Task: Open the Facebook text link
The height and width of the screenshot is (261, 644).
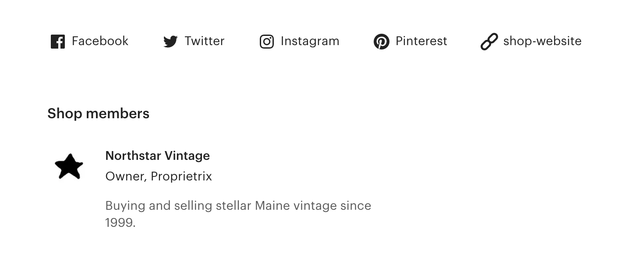Action: point(100,41)
